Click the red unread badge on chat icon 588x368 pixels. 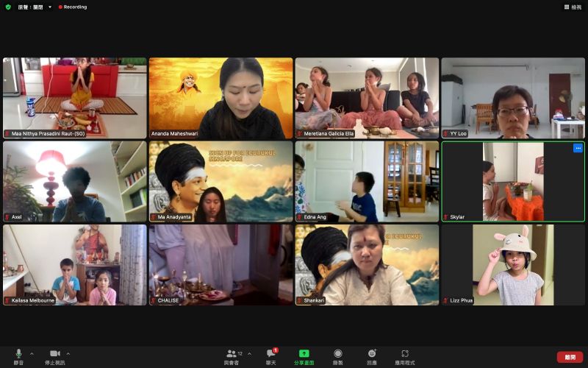[276, 350]
